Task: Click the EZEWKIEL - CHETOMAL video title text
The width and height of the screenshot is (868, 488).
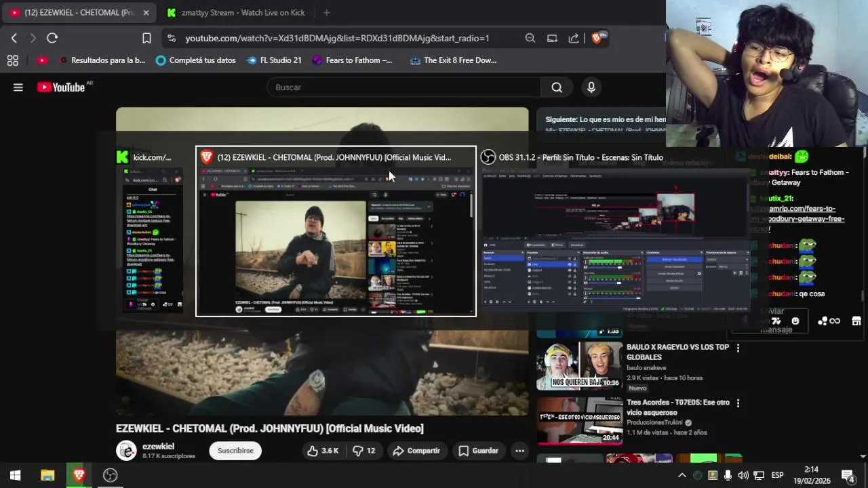Action: click(270, 428)
